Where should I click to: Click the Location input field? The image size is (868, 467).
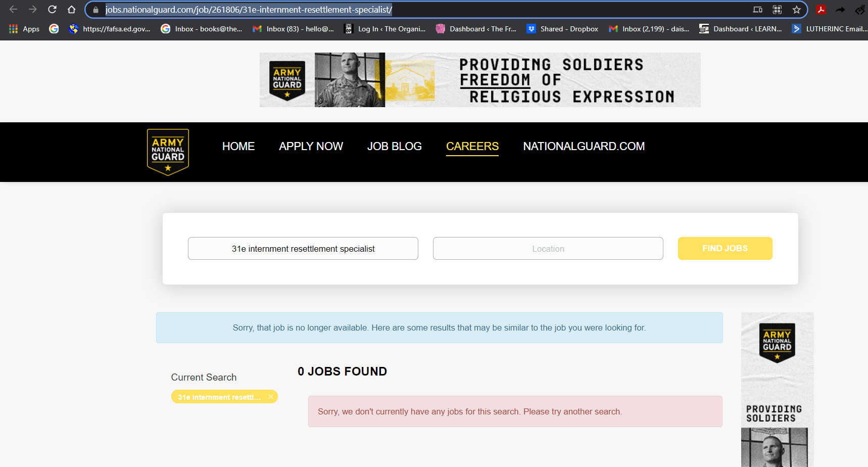pos(548,249)
